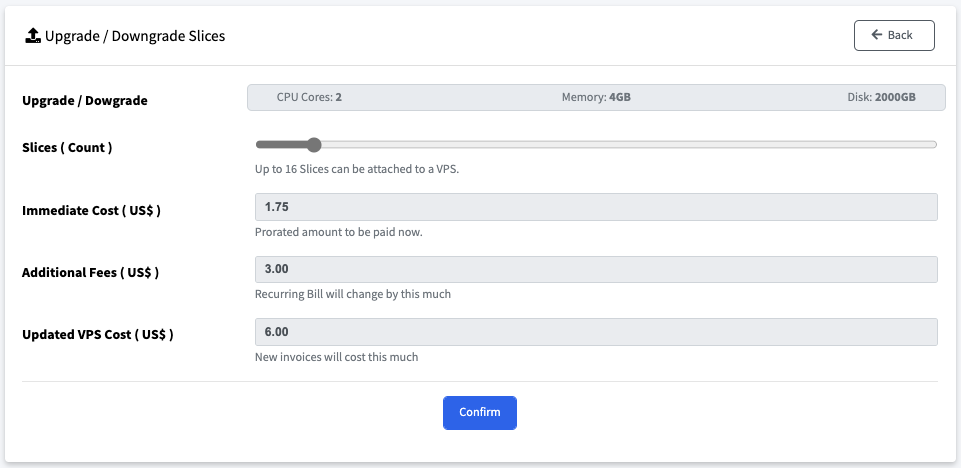961x468 pixels.
Task: Click the Updated VPS Cost field showing 6.00
Action: coord(596,332)
